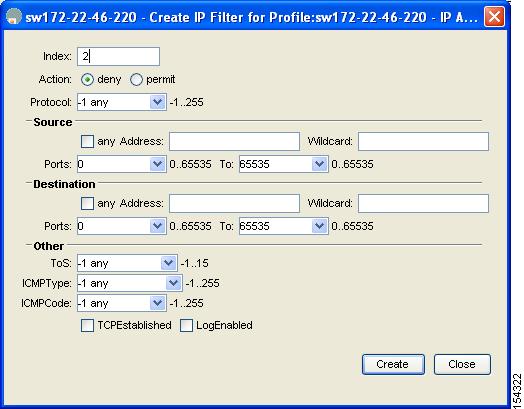Enable the LogEnabled checkbox
524x409 pixels.
[x=186, y=325]
